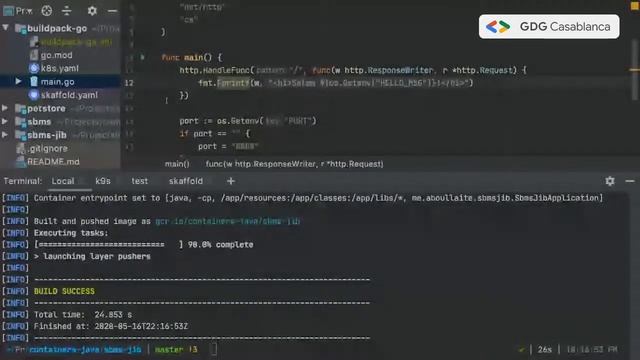Click the fold marker below HandleFunc block
The image size is (640, 360).
pos(167,100)
